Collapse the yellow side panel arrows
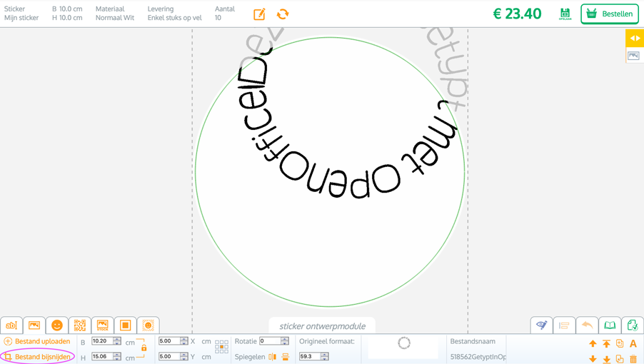The width and height of the screenshot is (644, 364). (635, 38)
